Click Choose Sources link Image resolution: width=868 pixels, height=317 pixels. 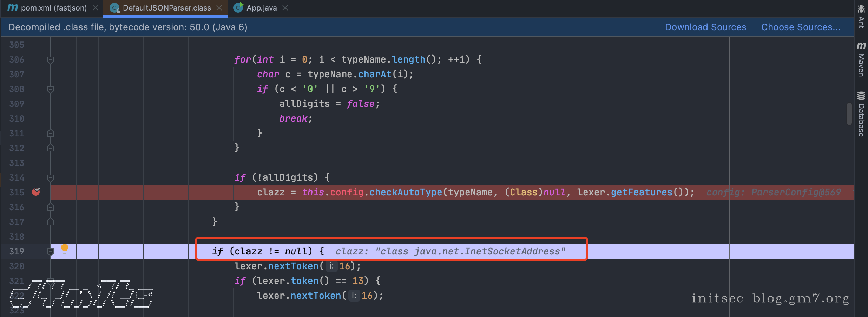(801, 27)
